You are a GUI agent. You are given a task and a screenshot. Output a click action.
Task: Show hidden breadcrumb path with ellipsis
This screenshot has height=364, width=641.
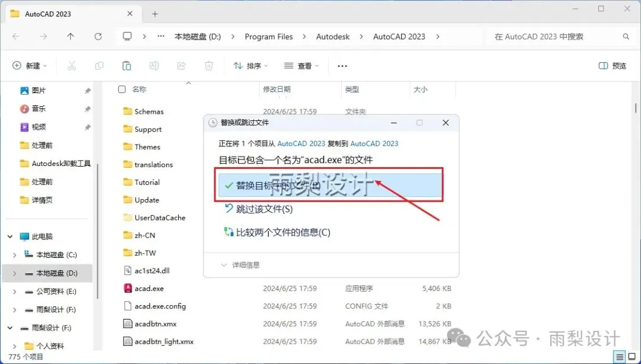pos(161,36)
